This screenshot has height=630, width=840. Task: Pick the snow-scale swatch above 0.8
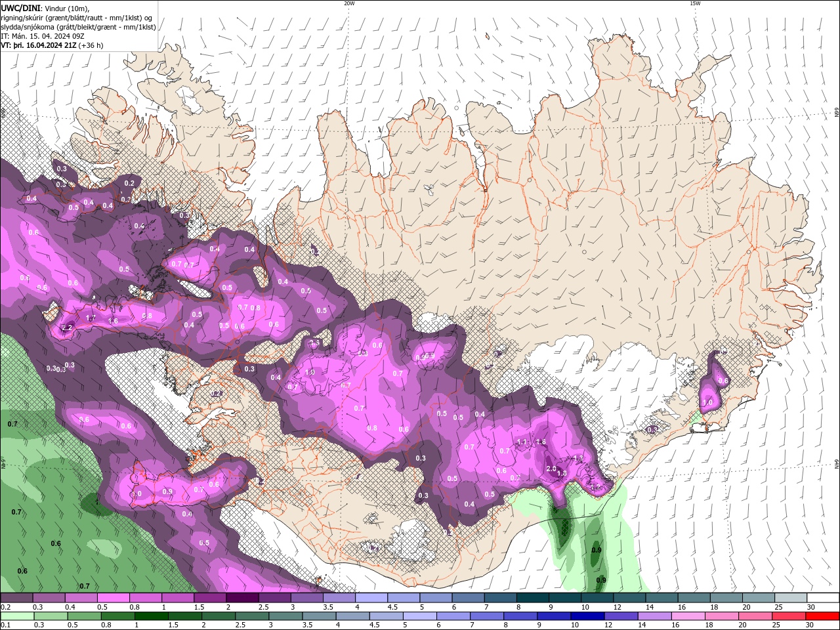[145, 598]
